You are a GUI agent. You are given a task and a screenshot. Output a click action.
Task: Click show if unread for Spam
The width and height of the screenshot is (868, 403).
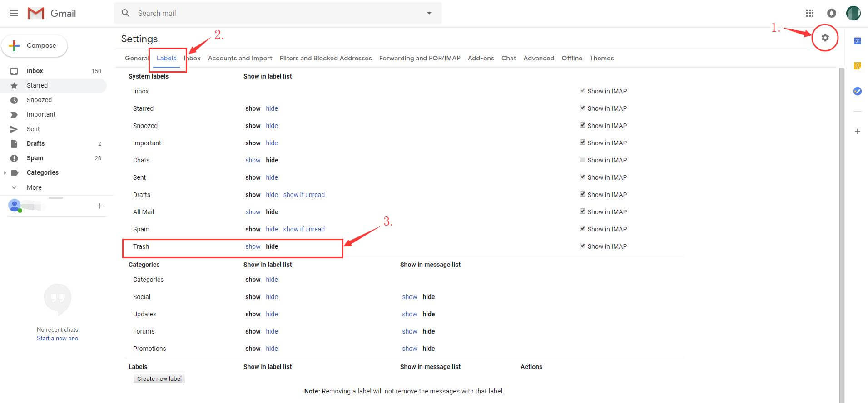304,229
